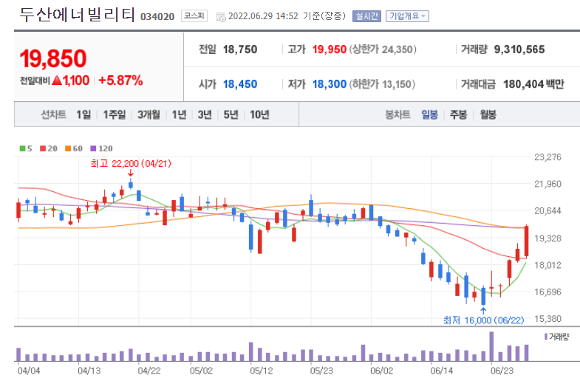Screen dimensions: 580x392
Task: Click the stock name 두산에너빌리티
Action: click(x=77, y=16)
